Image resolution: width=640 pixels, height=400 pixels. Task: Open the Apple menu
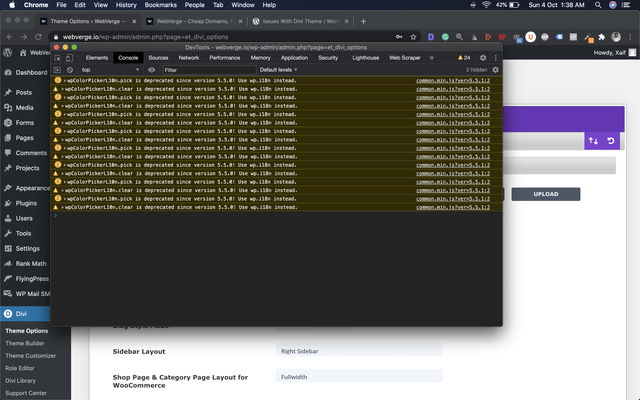pyautogui.click(x=12, y=5)
